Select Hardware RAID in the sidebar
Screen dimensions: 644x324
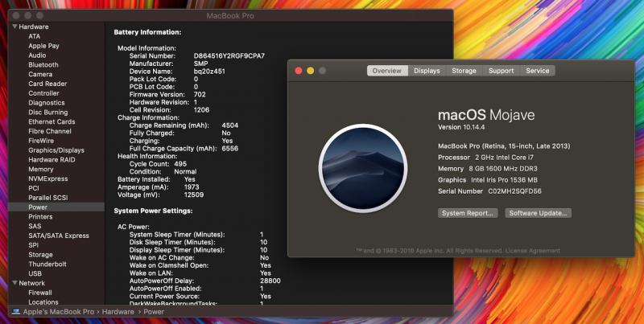pos(52,159)
